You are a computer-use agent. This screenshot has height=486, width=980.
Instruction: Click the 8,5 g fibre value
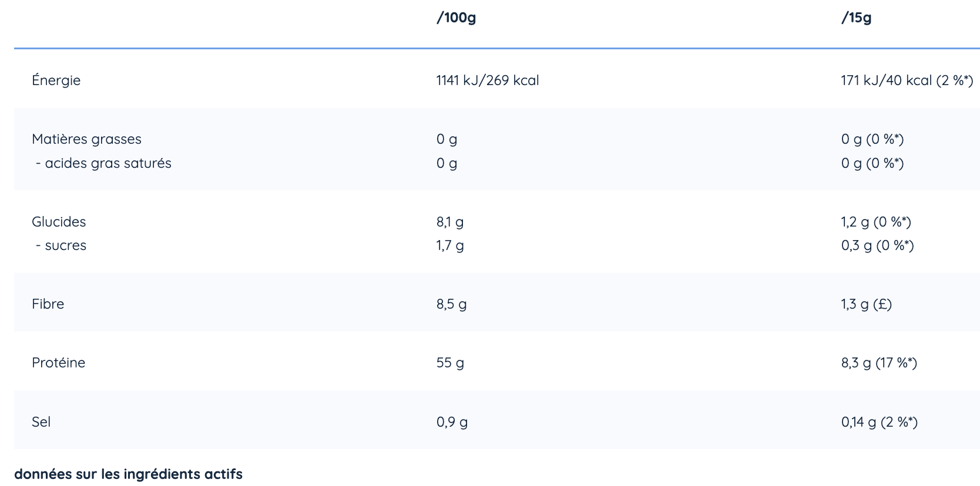point(451,304)
